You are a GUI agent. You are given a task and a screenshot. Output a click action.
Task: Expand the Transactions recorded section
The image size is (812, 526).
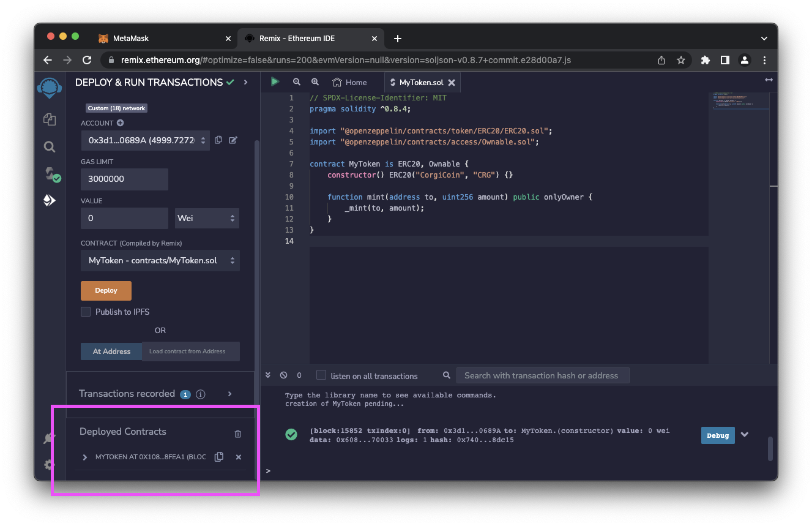tap(230, 394)
